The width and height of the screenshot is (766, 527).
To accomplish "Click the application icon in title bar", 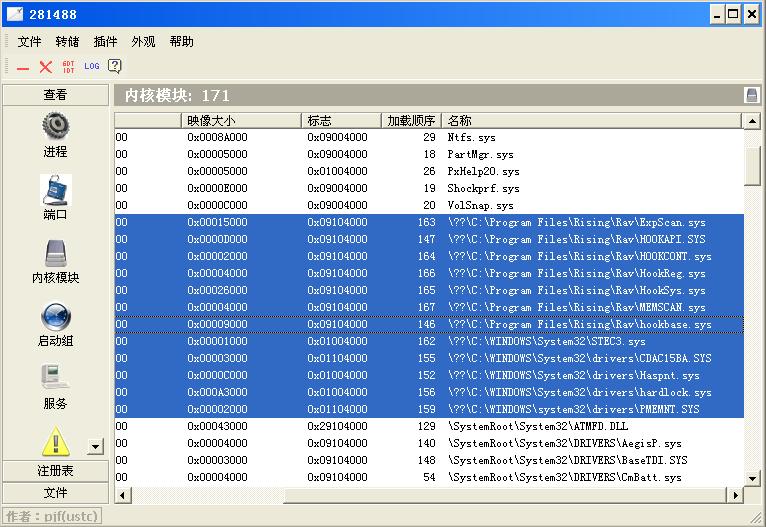I will (x=15, y=14).
